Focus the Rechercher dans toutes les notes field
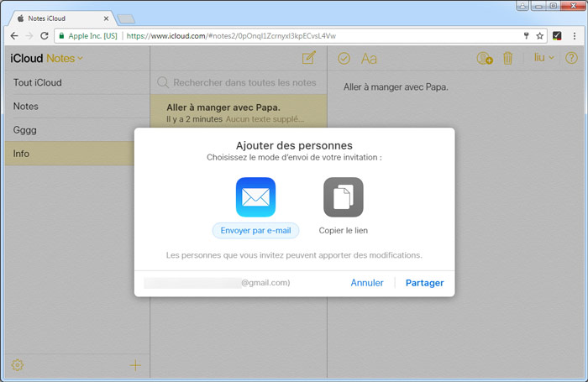588x382 pixels. tap(239, 82)
